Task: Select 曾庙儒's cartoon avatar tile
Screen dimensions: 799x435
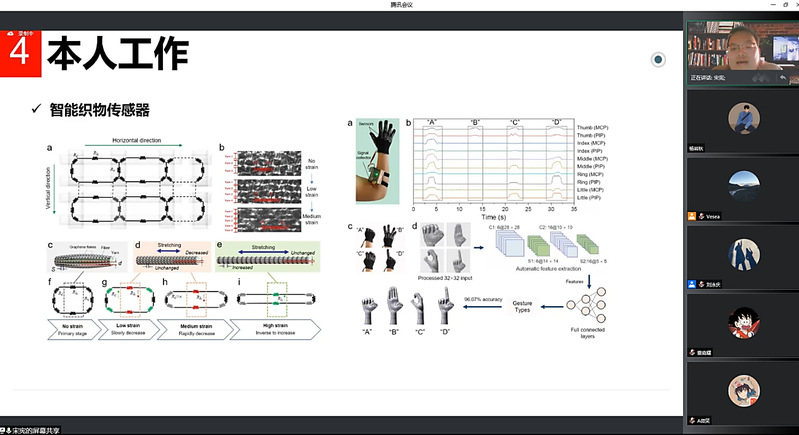Action: coord(741,322)
